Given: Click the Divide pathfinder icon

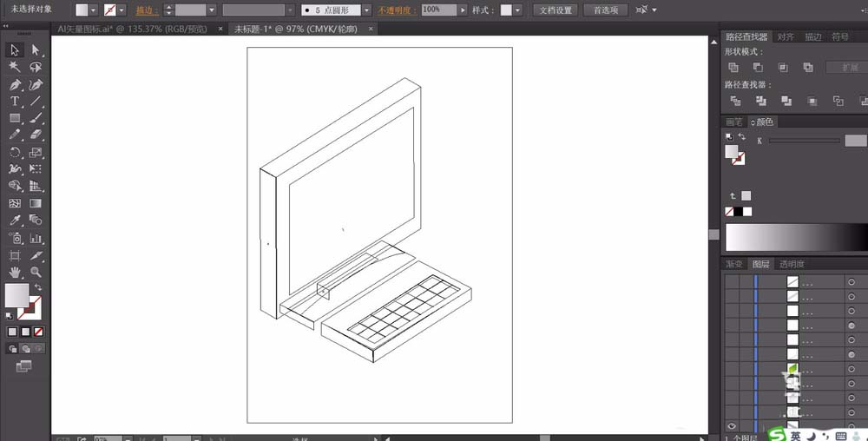Looking at the screenshot, I should click(736, 101).
